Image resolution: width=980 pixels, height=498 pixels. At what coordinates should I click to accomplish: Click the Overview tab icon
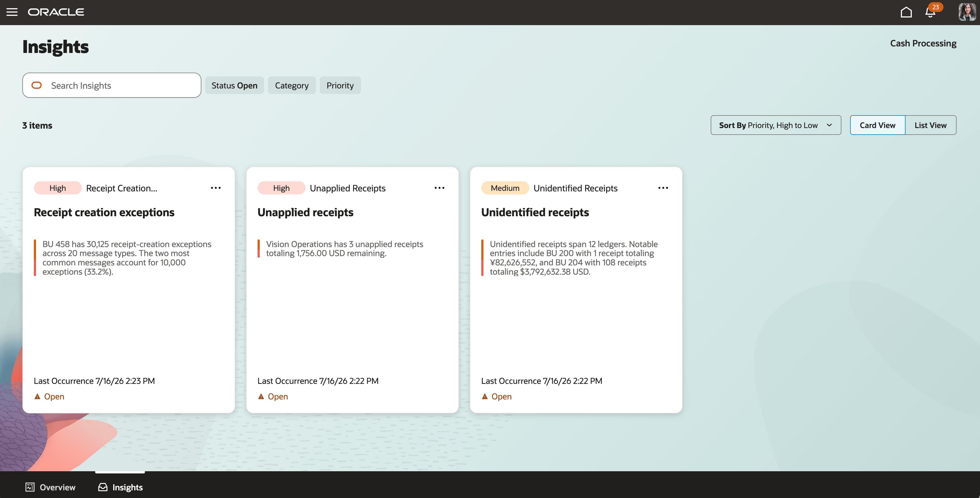coord(30,487)
